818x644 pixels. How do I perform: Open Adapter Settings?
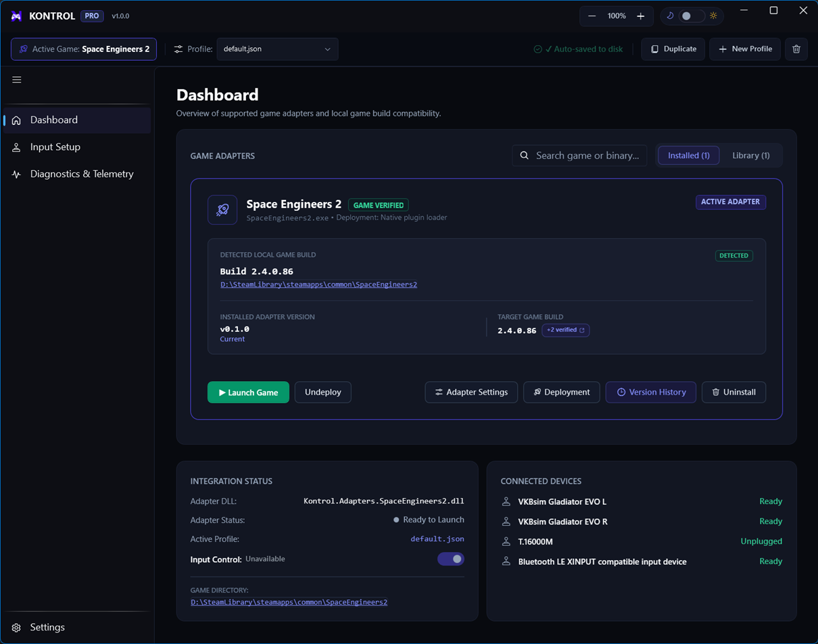(x=471, y=392)
